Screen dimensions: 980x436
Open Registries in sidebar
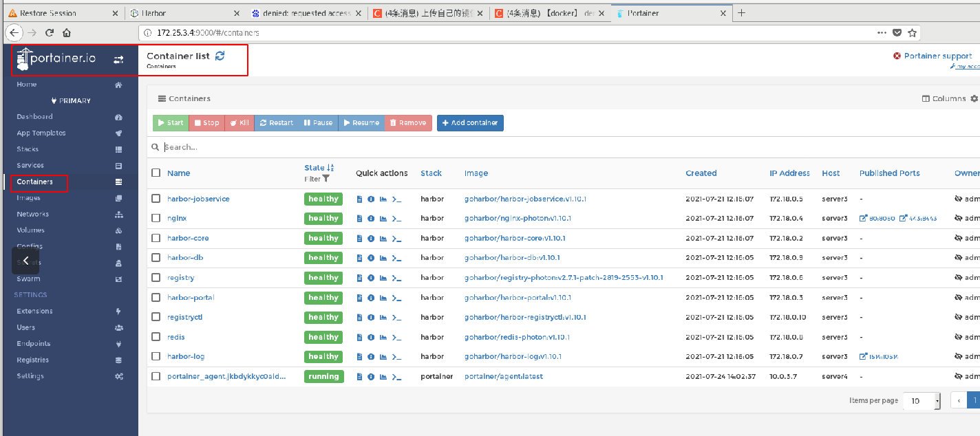pyautogui.click(x=32, y=360)
